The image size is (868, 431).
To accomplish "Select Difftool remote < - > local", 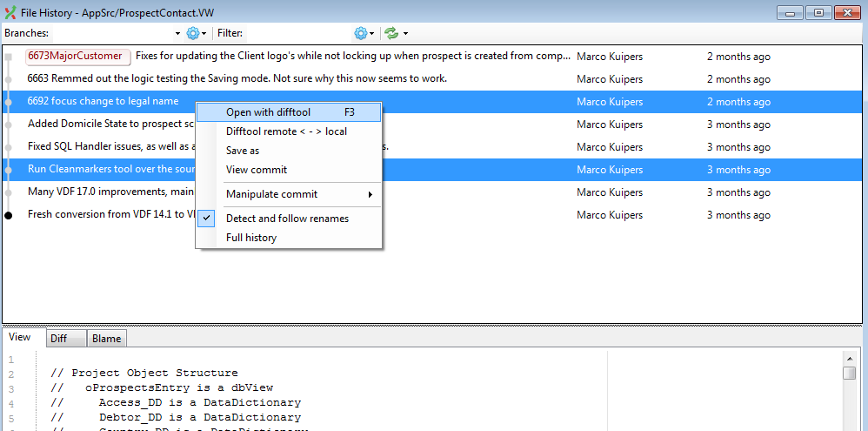I will (286, 131).
